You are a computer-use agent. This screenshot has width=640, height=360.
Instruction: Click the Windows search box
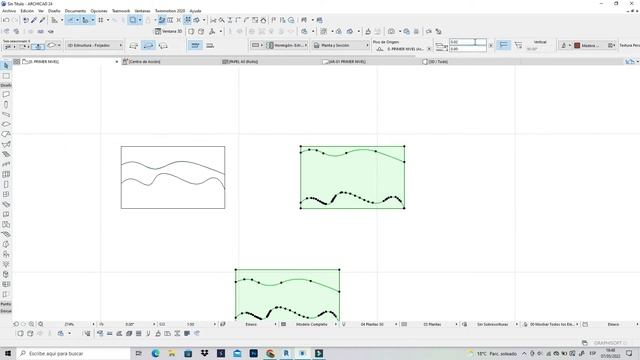(73, 353)
